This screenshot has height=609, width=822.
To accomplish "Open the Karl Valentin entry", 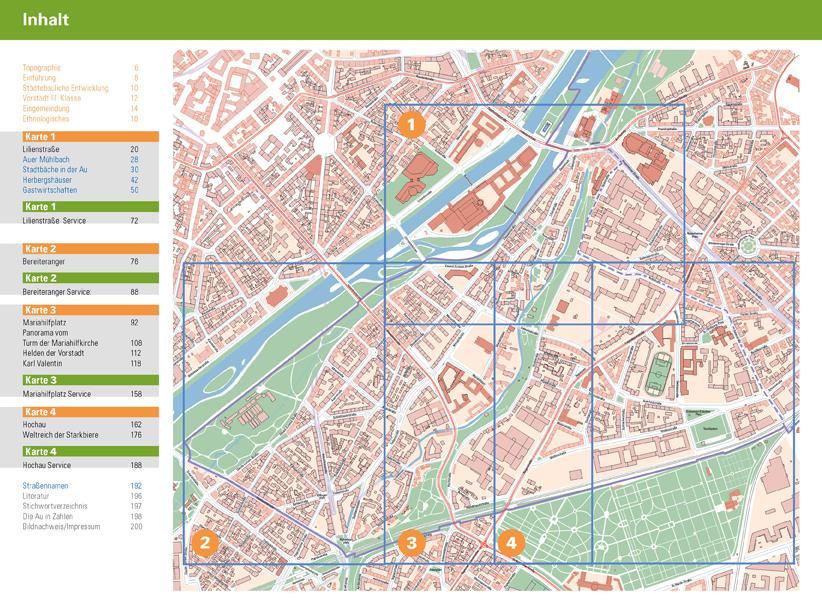I will [43, 364].
